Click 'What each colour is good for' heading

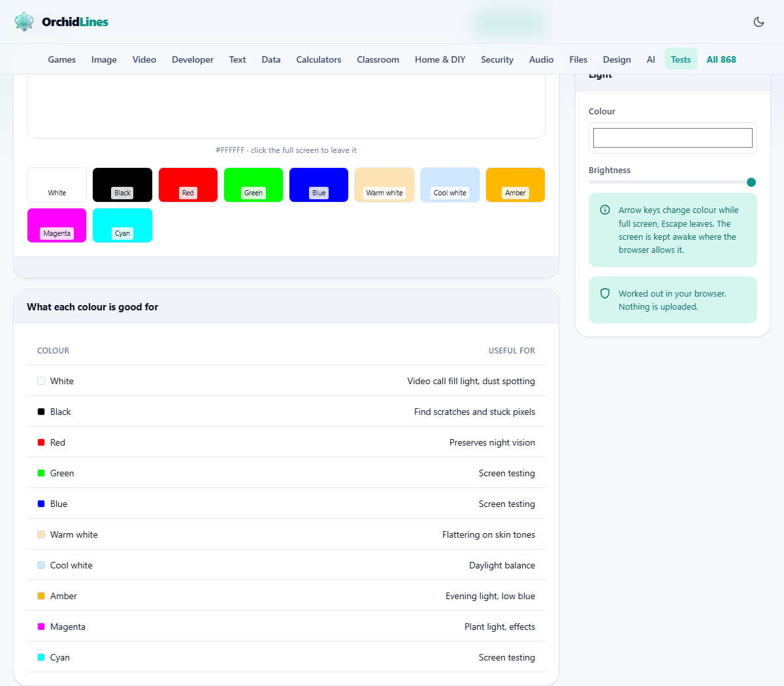point(93,307)
